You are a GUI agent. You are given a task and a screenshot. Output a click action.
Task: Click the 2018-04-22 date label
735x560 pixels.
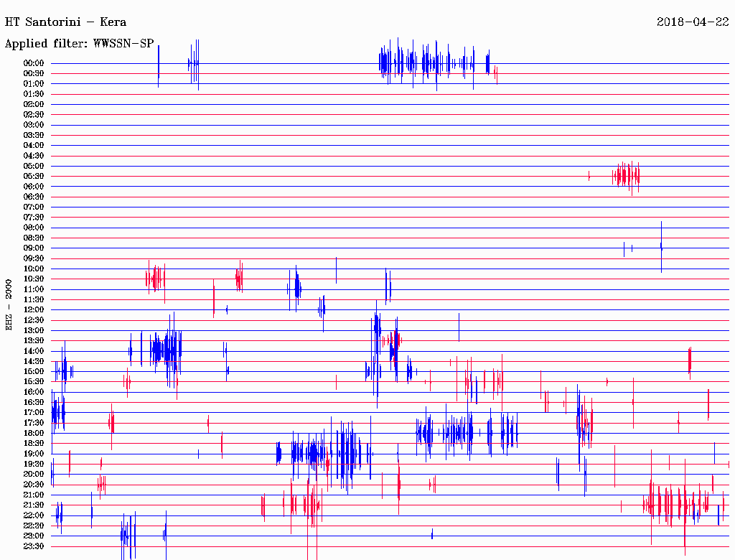click(692, 22)
